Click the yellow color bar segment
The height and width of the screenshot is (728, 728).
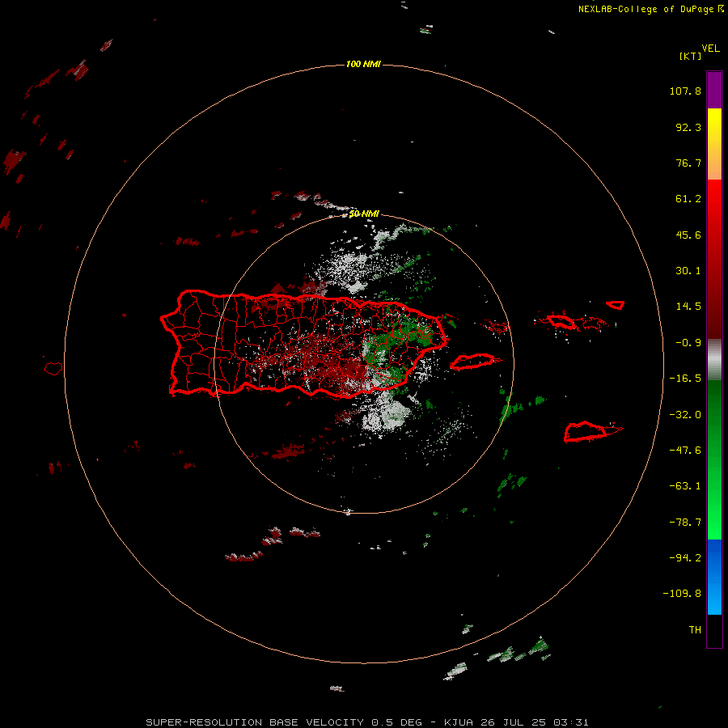pos(714,144)
